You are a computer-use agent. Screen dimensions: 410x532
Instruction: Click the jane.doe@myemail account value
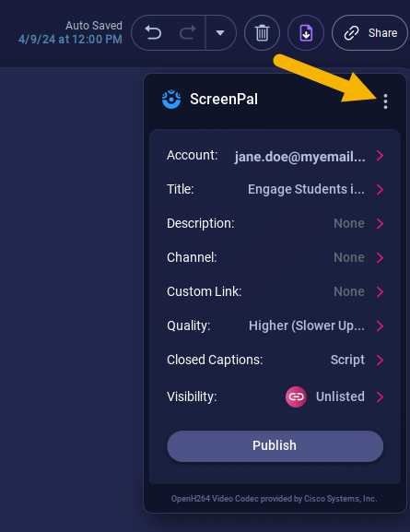(x=299, y=157)
